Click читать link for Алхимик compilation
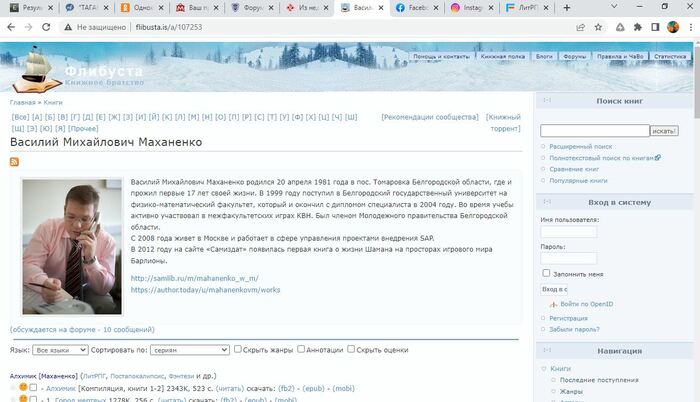Screen dimensions: 700x402 click(230, 389)
